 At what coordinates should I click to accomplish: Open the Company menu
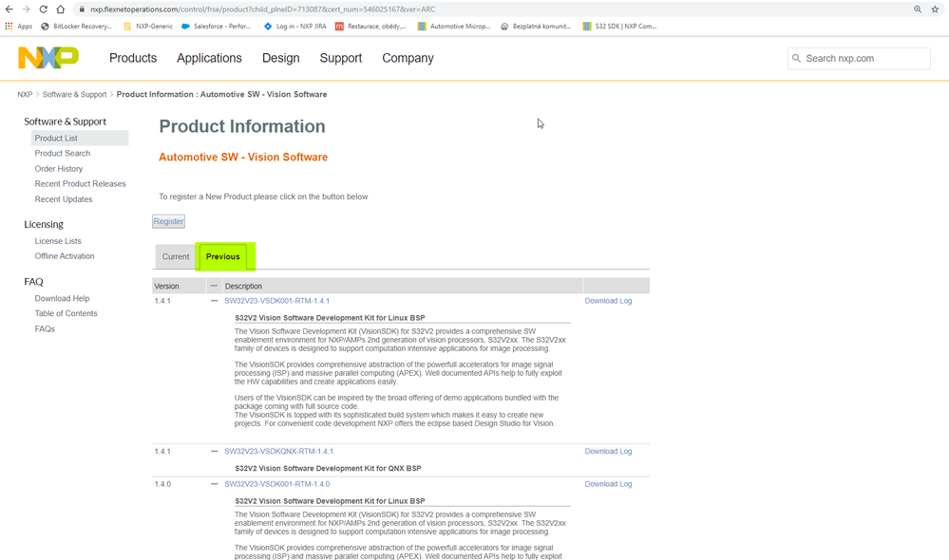pyautogui.click(x=408, y=58)
